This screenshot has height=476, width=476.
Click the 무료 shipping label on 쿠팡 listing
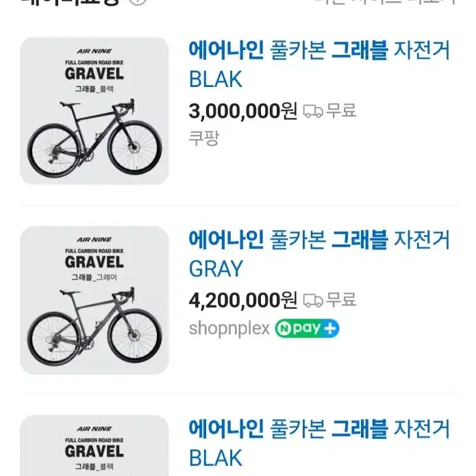coord(341,110)
